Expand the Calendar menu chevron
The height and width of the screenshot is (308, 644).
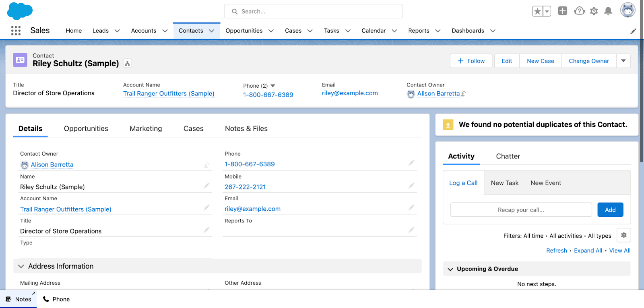pos(394,31)
